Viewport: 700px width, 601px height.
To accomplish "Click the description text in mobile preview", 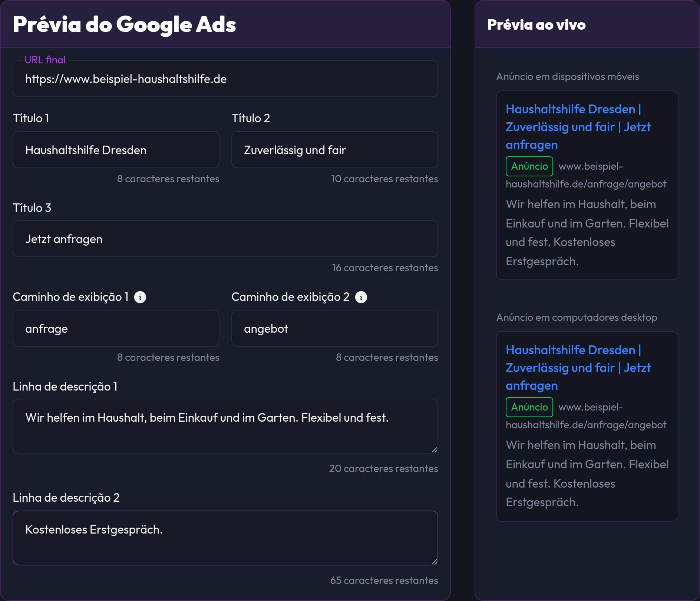I will [587, 233].
